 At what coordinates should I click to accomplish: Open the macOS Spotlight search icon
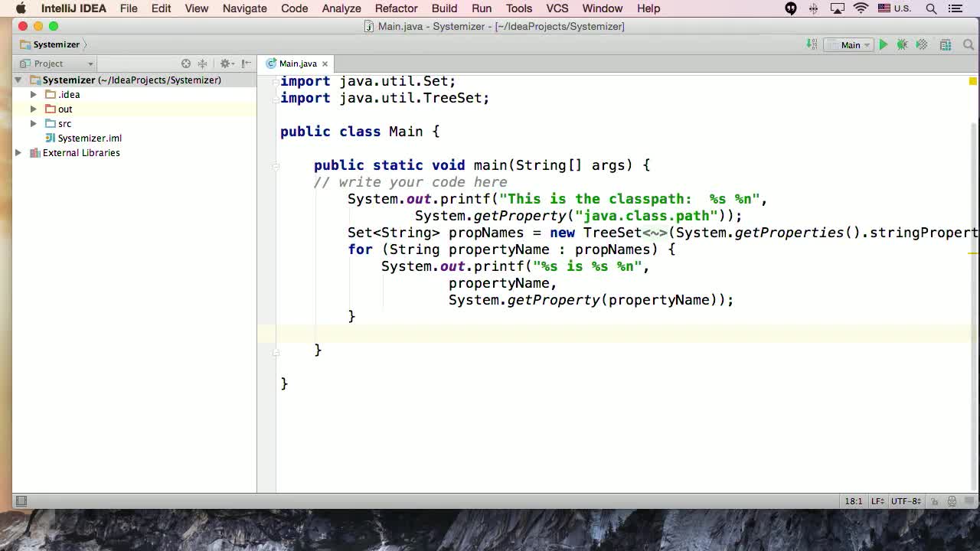(931, 8)
